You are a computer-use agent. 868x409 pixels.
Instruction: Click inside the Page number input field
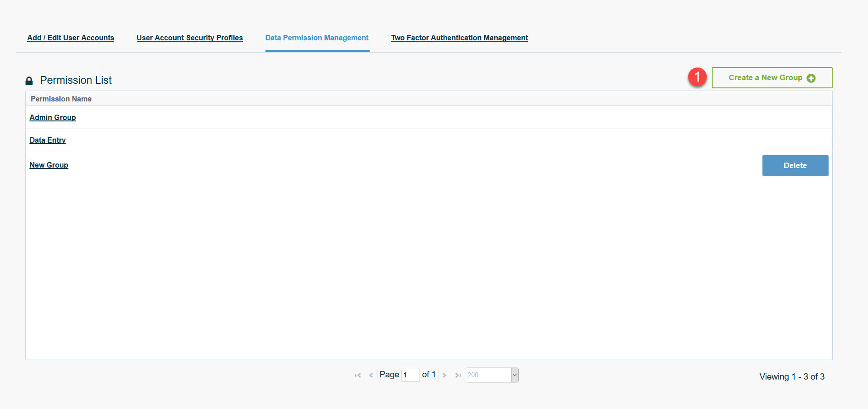coord(410,375)
